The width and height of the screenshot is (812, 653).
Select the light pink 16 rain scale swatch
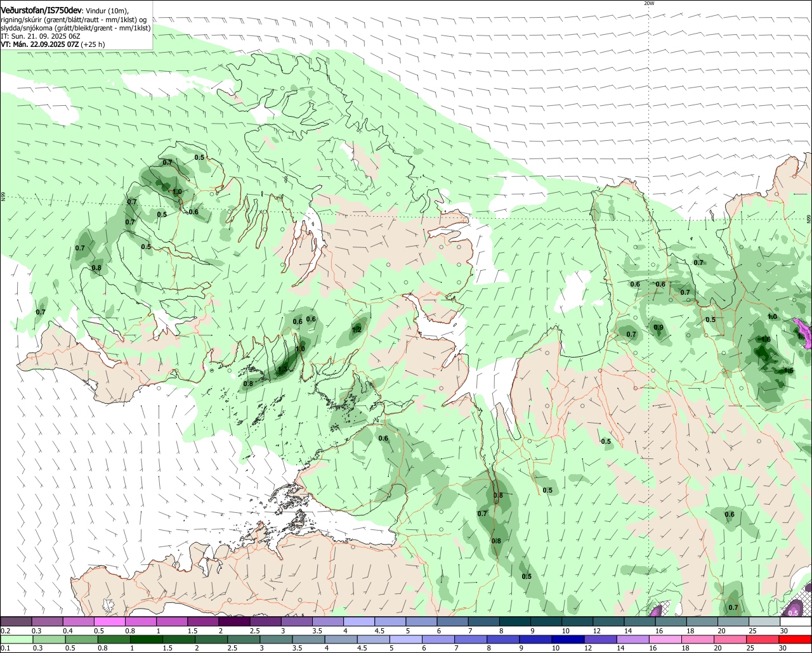coord(665,639)
